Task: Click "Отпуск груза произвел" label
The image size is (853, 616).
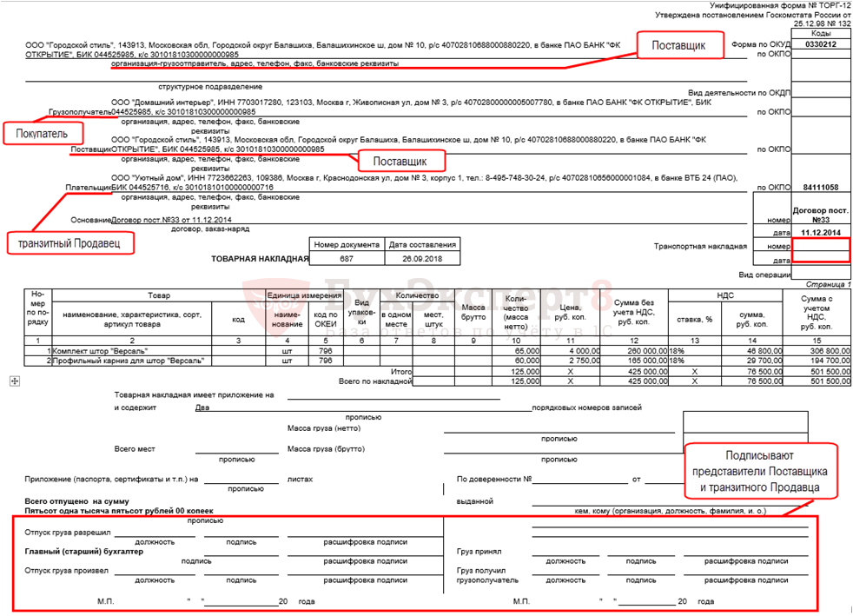Action: coord(66,570)
